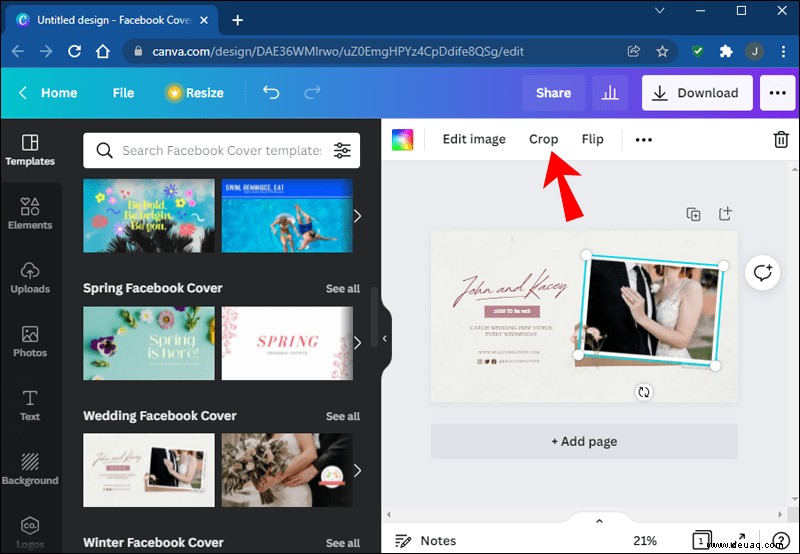Expand the bottom pages drawer chevron

coord(599,521)
